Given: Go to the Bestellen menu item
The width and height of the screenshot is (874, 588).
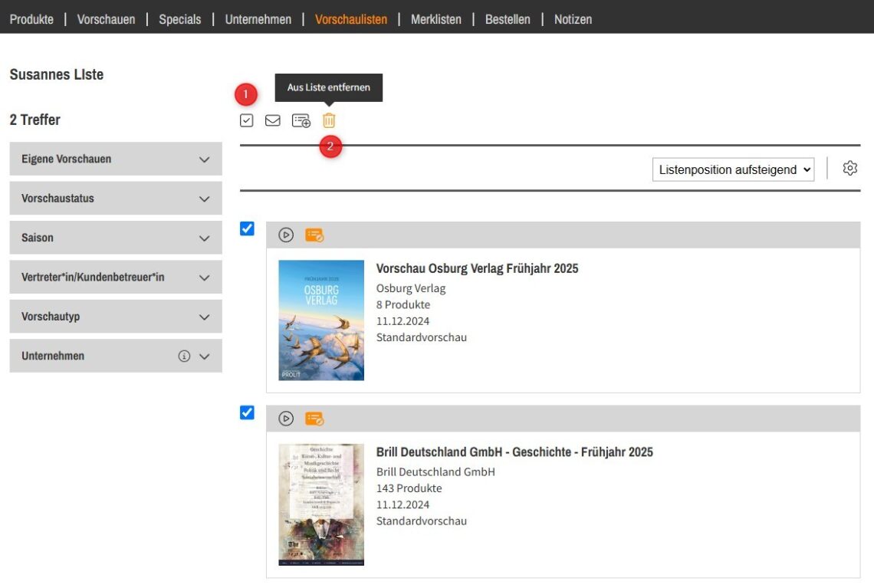Looking at the screenshot, I should 508,19.
